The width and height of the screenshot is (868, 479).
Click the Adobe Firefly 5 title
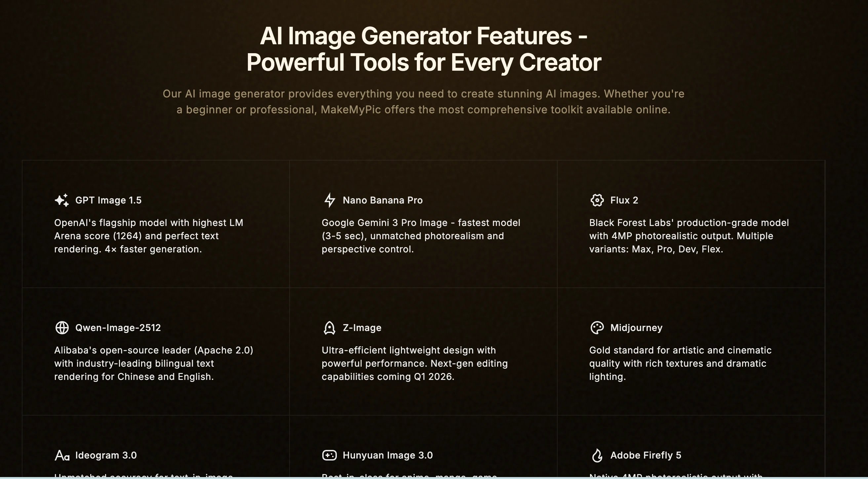[646, 456]
